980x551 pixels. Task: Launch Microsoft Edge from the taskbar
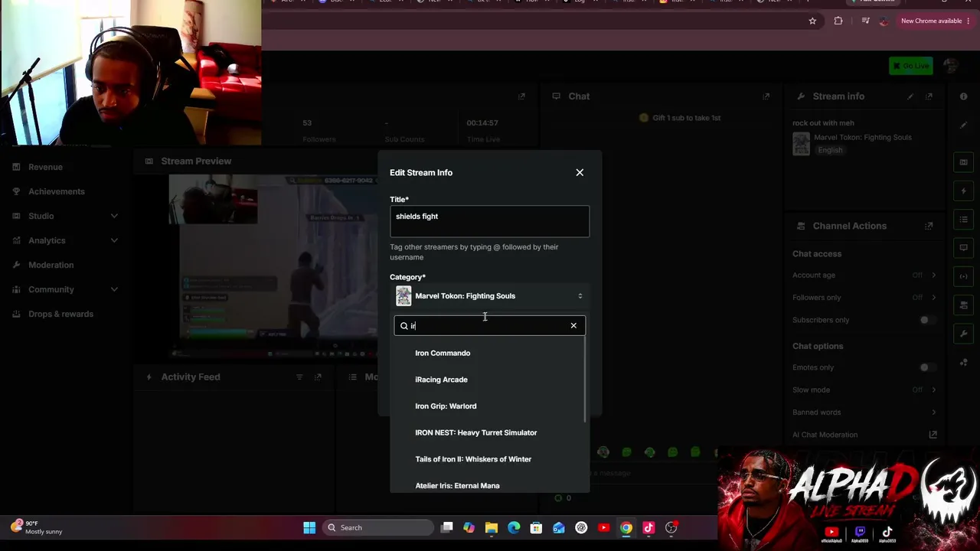tap(514, 527)
